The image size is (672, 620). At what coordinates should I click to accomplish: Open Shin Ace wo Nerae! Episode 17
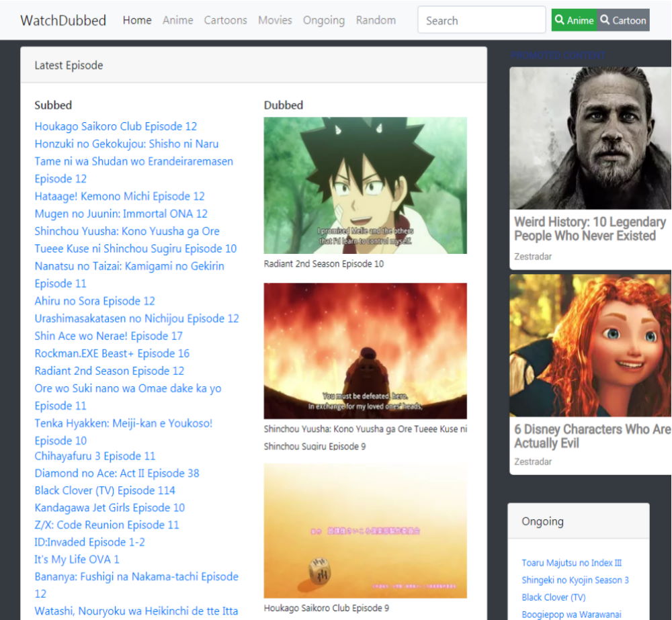click(x=108, y=336)
